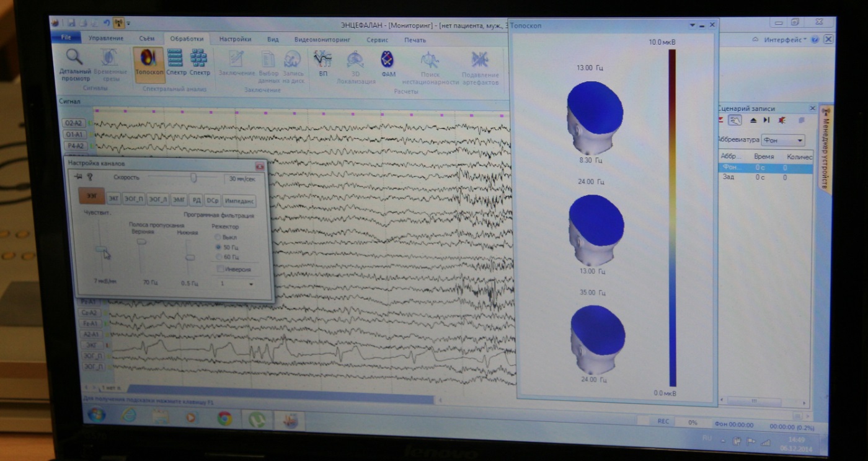Screen dimensions: 868x461
Task: Switch to the Печать tab
Action: click(415, 40)
